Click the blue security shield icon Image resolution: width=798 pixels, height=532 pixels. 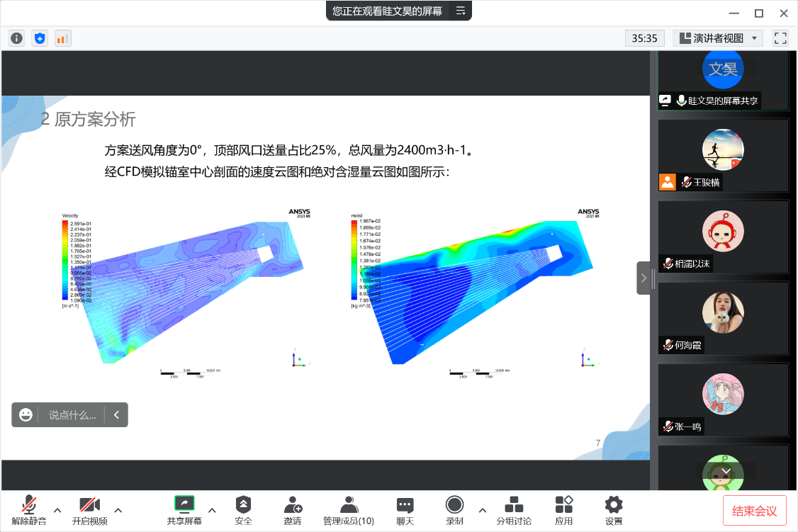point(40,38)
